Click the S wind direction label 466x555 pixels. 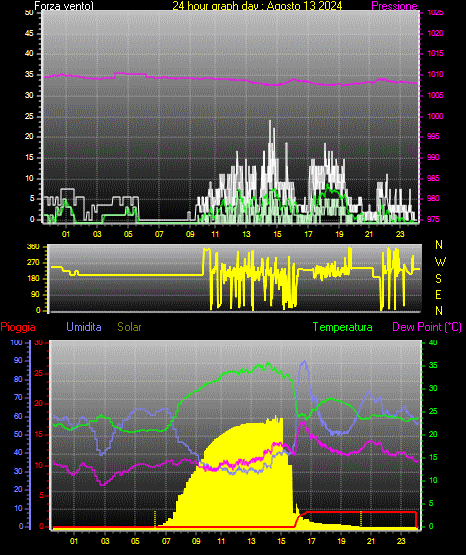coord(438,279)
